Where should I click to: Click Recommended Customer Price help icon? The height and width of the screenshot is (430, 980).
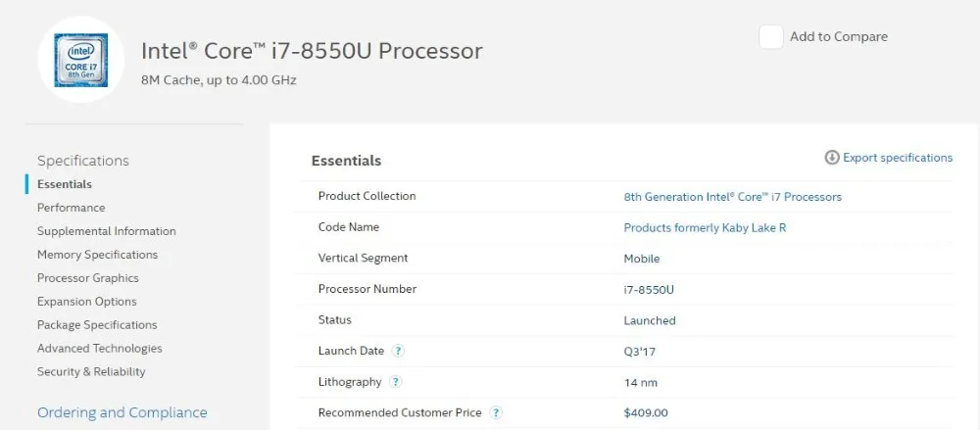(497, 413)
